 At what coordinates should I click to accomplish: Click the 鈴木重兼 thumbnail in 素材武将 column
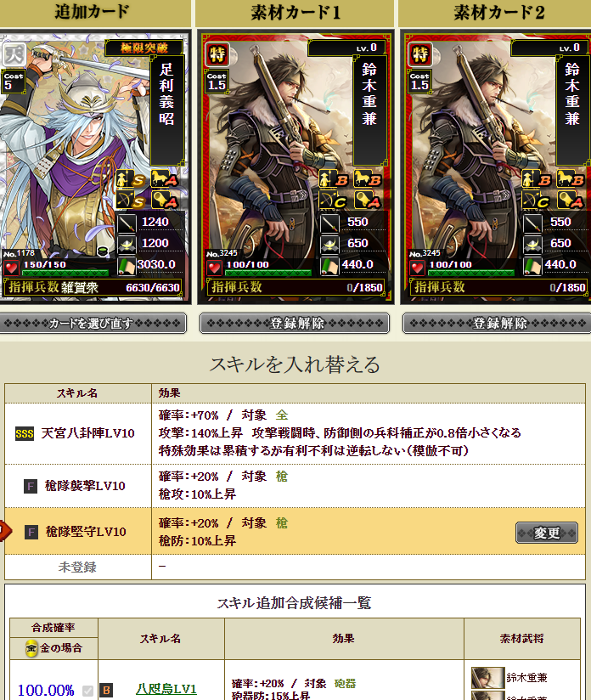488,678
